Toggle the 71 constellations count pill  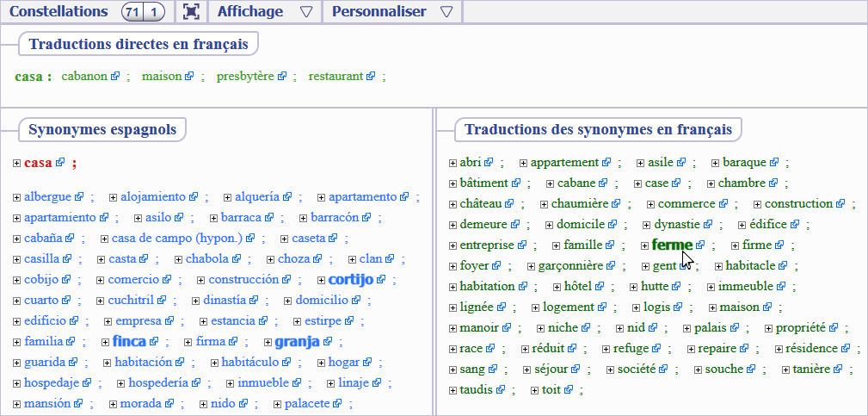[x=132, y=11]
